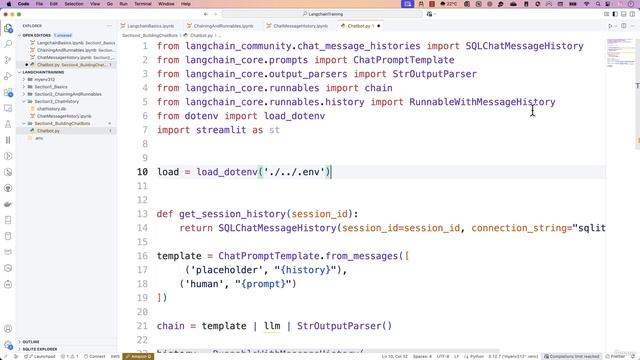This screenshot has width=640, height=360.
Task: Click the code minimap preview
Action: click(x=620, y=53)
